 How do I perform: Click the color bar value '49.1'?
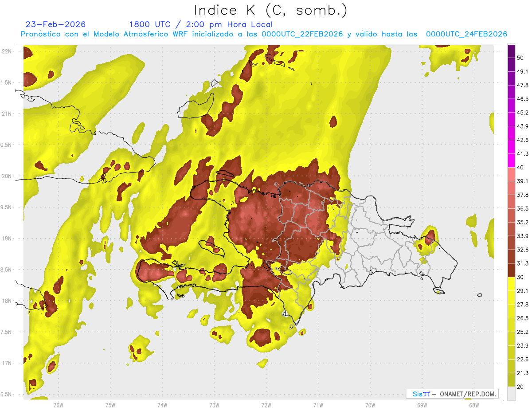click(523, 72)
